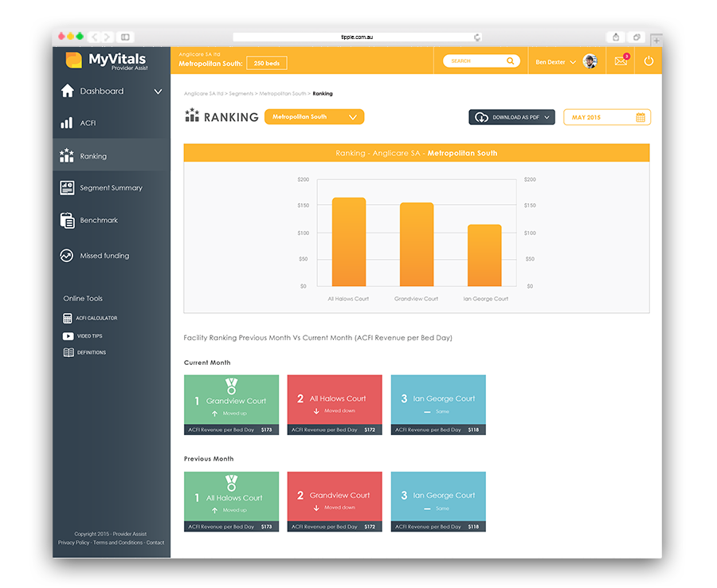
Task: Open the Dashboard home icon
Action: 67,91
